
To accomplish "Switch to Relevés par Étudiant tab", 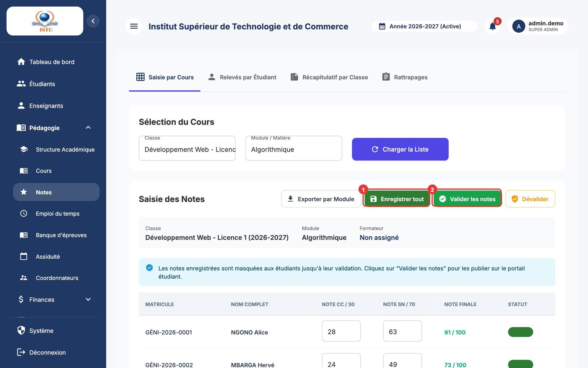I will point(242,77).
